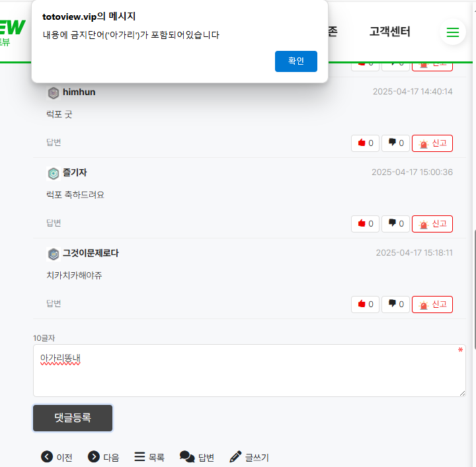
Task: Like himhun's comment with thumbs up
Action: [365, 143]
